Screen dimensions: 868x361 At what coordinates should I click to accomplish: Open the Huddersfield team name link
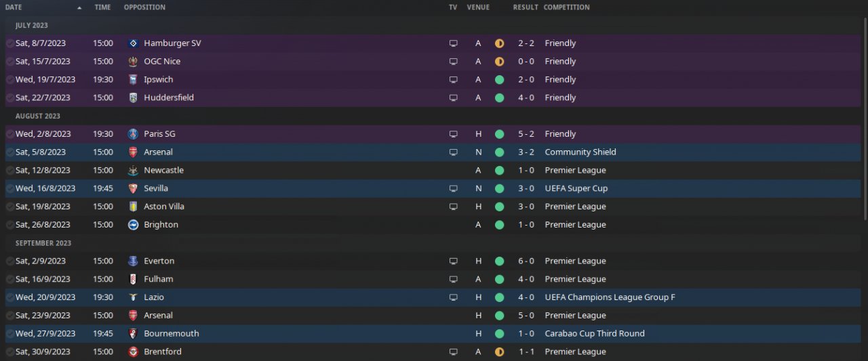click(169, 98)
